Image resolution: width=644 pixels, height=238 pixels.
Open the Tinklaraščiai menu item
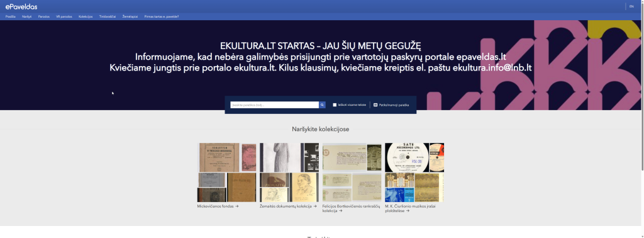click(x=108, y=17)
